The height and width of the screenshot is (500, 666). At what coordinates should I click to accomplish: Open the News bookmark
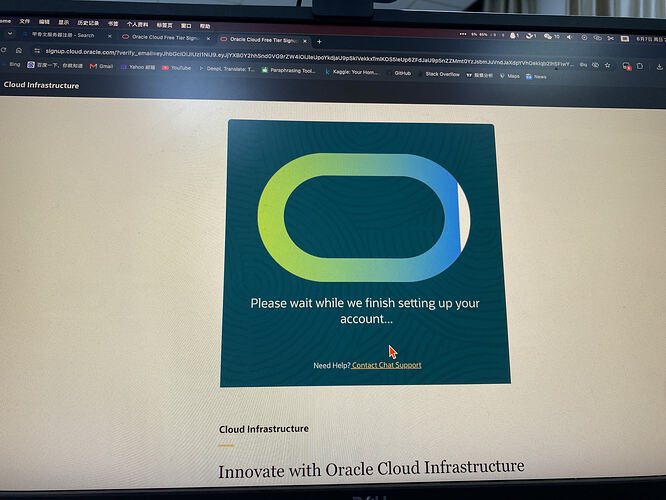pyautogui.click(x=536, y=77)
